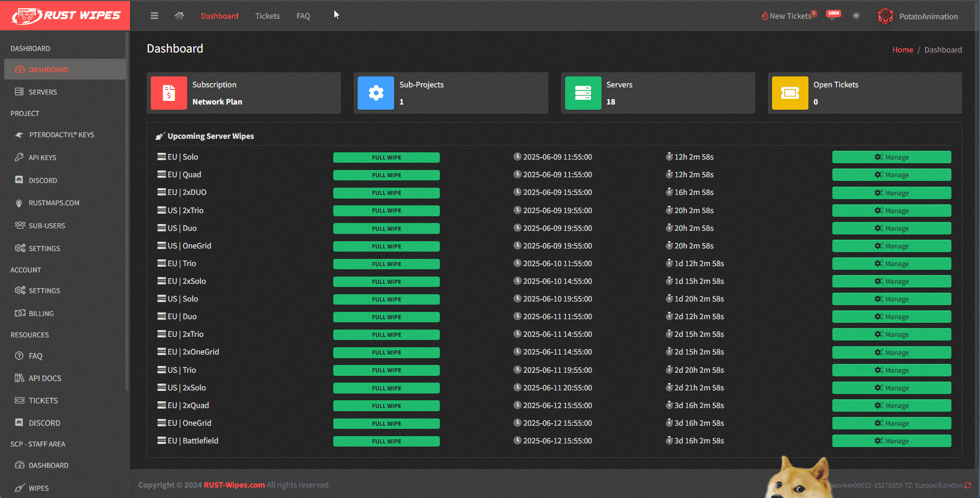Viewport: 980px width, 498px height.
Task: Open the PotatoAnimation user menu
Action: point(918,16)
